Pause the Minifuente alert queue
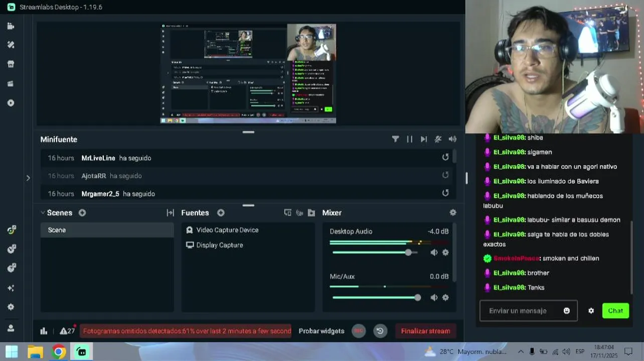644x361 pixels. click(x=410, y=139)
